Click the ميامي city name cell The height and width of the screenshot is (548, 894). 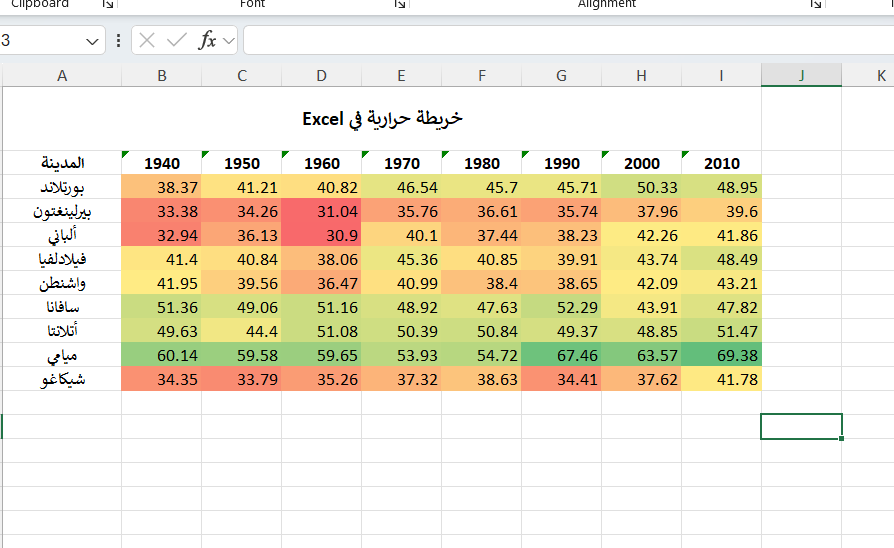62,355
